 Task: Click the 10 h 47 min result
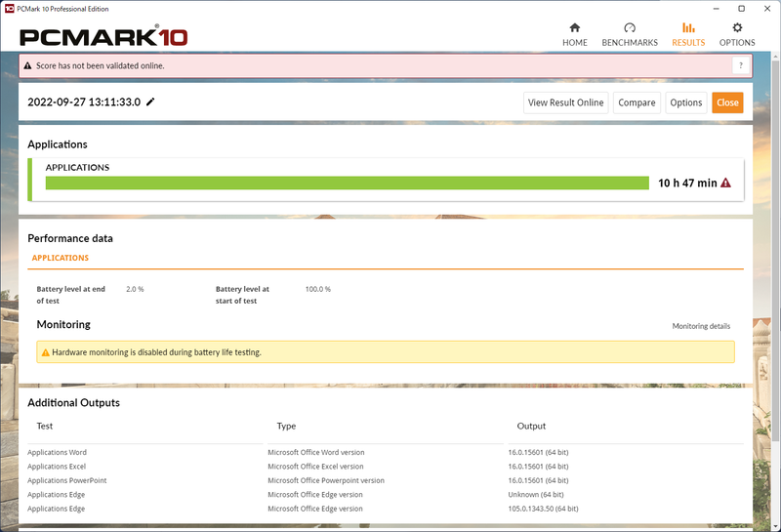tap(687, 183)
